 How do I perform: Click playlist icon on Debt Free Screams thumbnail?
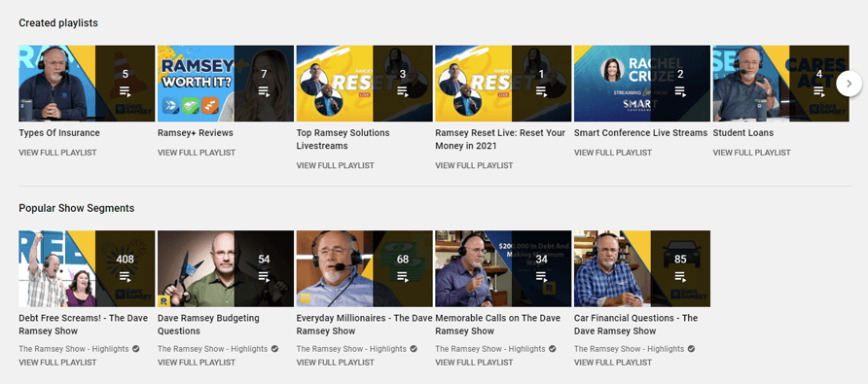tap(126, 276)
